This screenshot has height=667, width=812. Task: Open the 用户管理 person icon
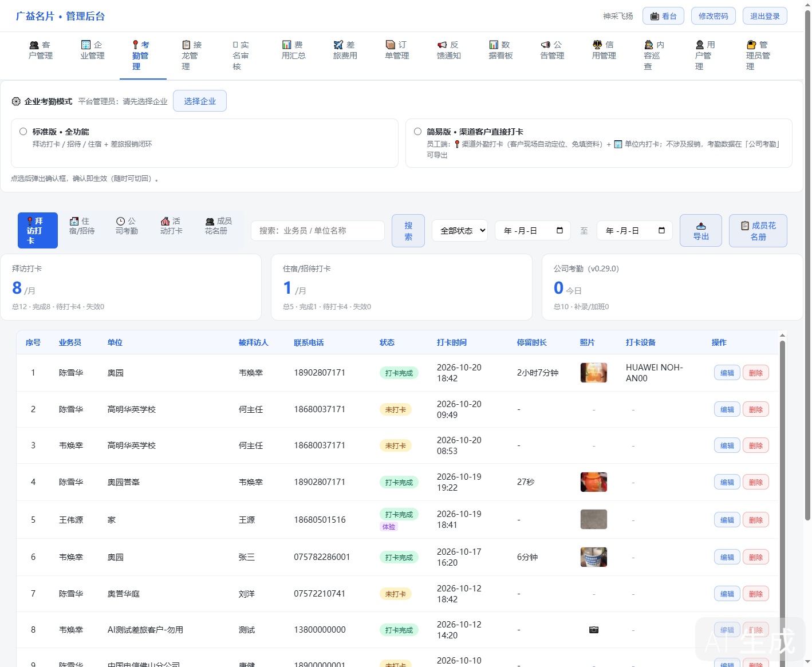point(700,45)
